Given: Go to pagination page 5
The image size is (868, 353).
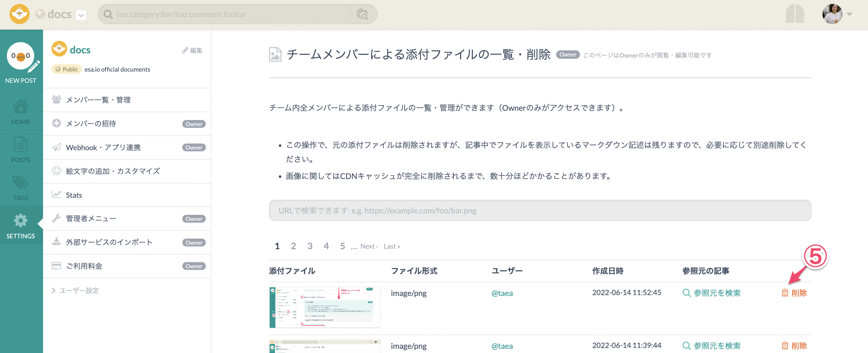Looking at the screenshot, I should point(342,246).
